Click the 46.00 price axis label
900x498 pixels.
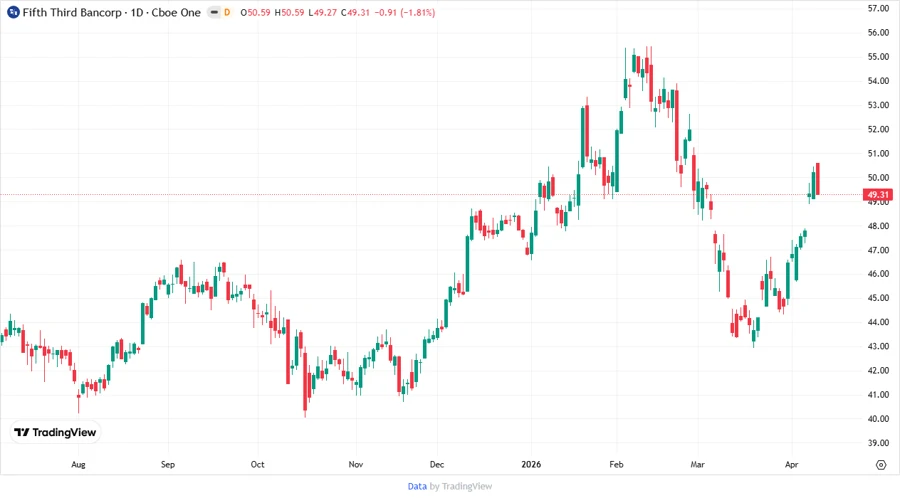[878, 274]
